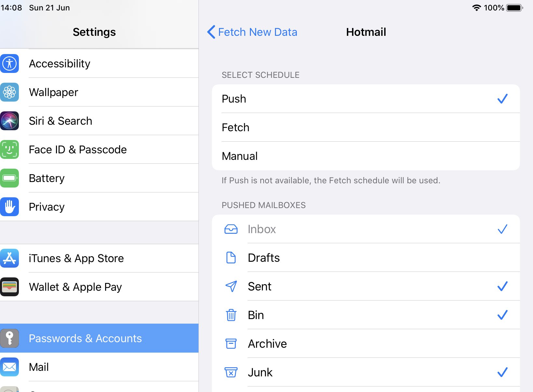This screenshot has height=392, width=533.
Task: Tap the Drafts document icon
Action: (231, 258)
